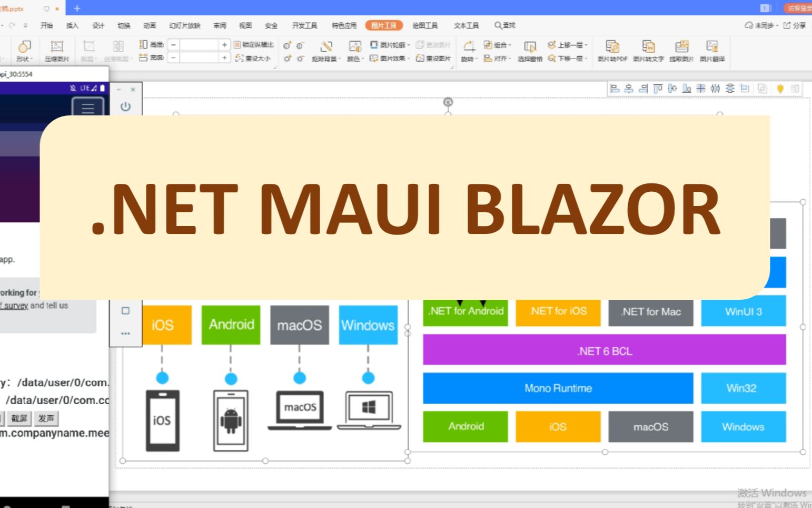Click the width input field
Screen dimensions: 812x508
[199, 57]
